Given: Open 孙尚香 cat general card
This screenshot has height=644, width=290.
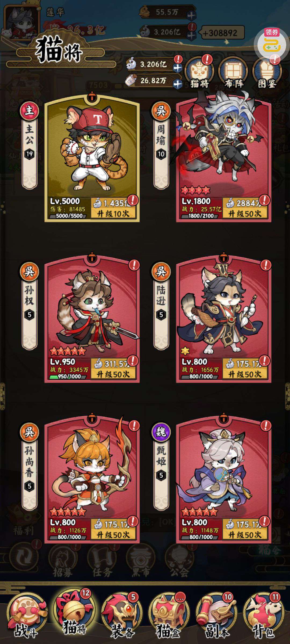Looking at the screenshot, I should point(92,479).
